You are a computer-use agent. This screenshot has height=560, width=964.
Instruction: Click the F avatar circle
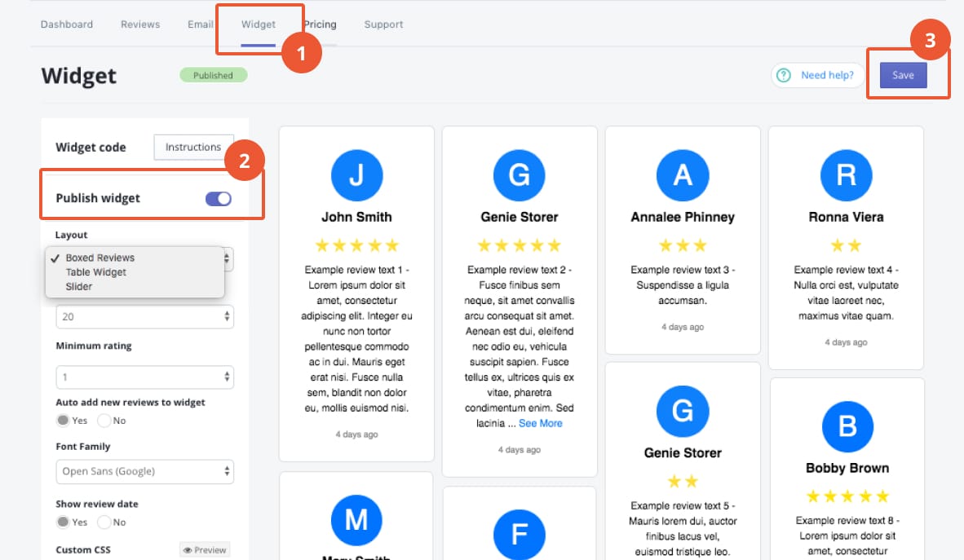tap(520, 535)
